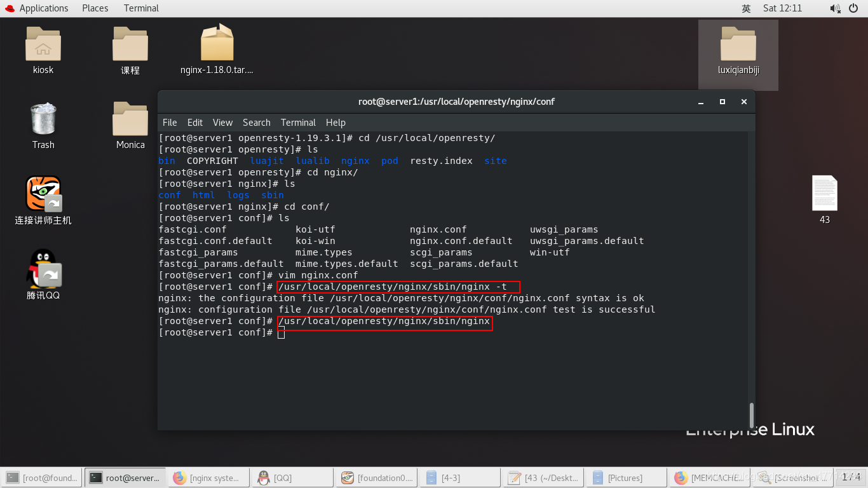This screenshot has width=868, height=488.
Task: Click the 英 input method indicator
Action: point(746,8)
